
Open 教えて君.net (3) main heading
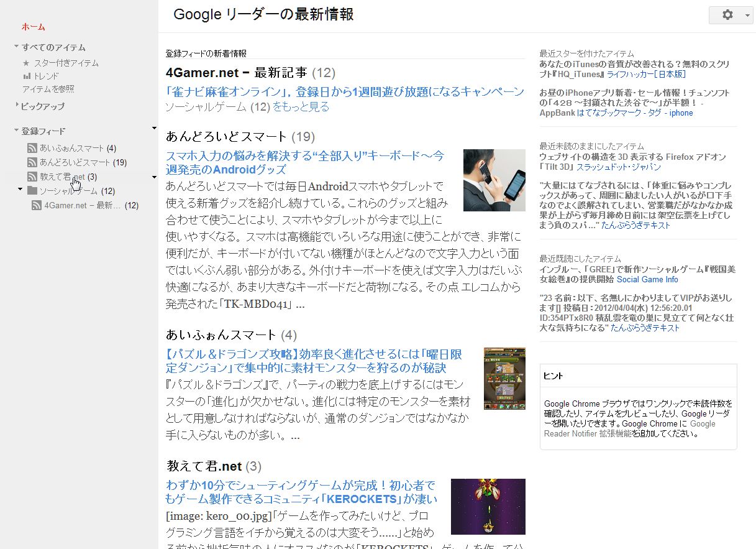[x=214, y=466]
